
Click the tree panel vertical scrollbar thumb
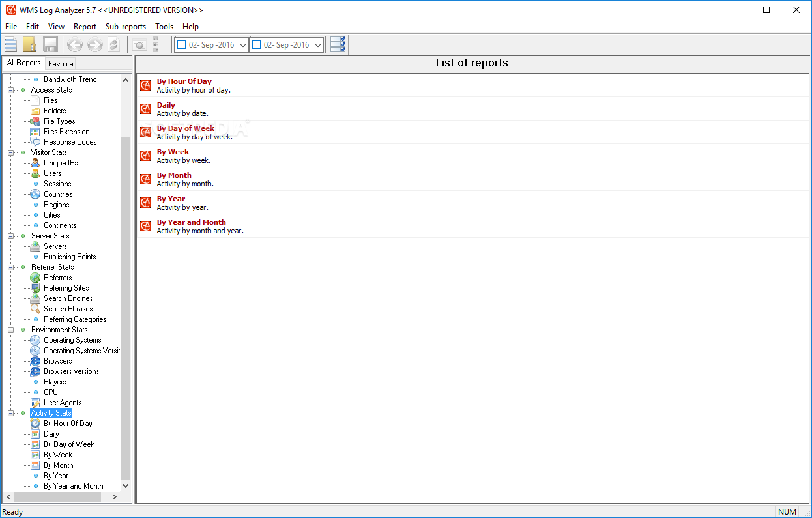point(126,308)
